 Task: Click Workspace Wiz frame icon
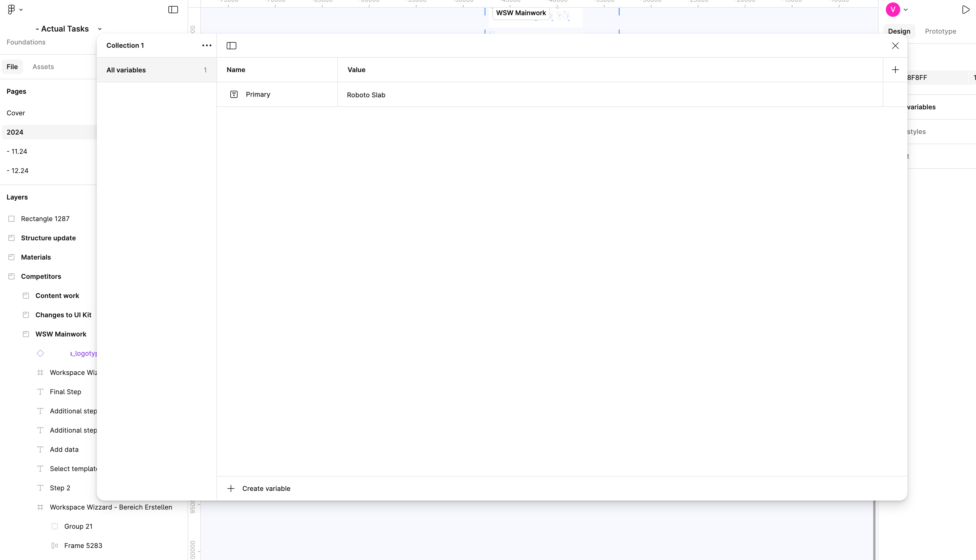[40, 373]
